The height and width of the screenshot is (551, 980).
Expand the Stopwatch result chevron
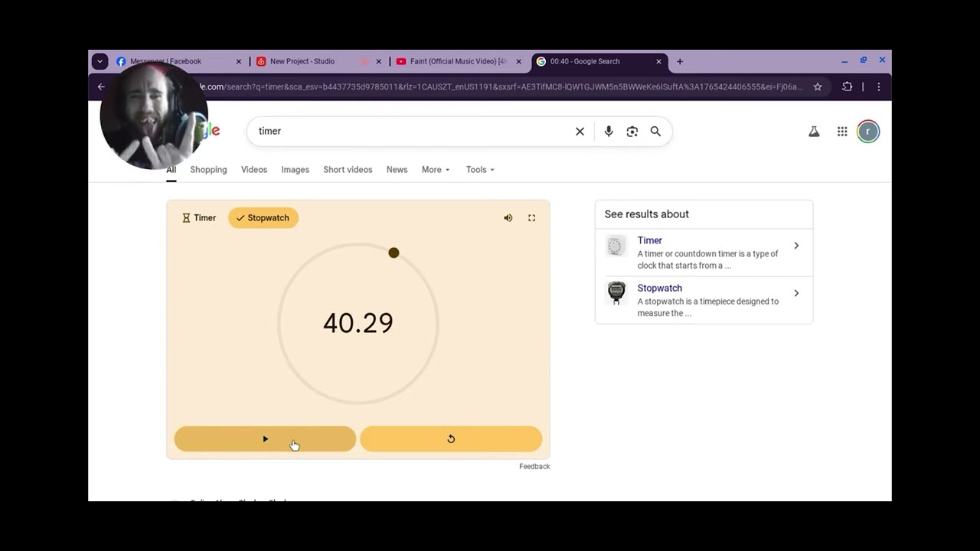(x=796, y=293)
